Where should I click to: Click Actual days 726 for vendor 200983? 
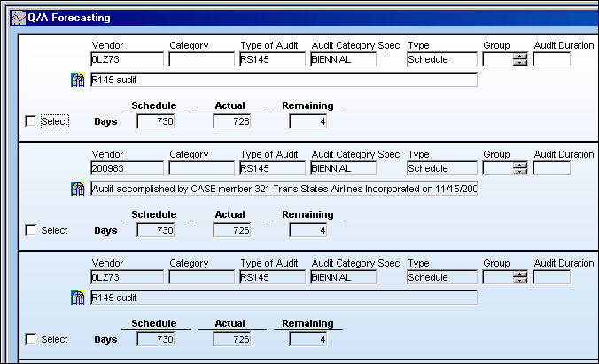(x=232, y=230)
